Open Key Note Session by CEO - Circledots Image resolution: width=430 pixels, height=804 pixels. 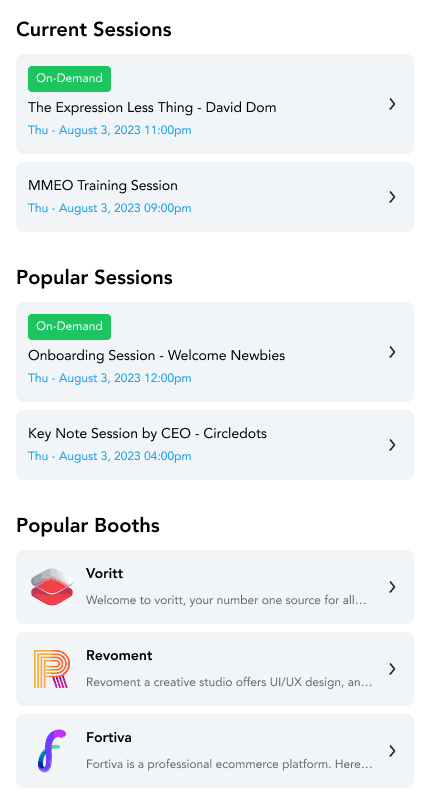pyautogui.click(x=148, y=433)
